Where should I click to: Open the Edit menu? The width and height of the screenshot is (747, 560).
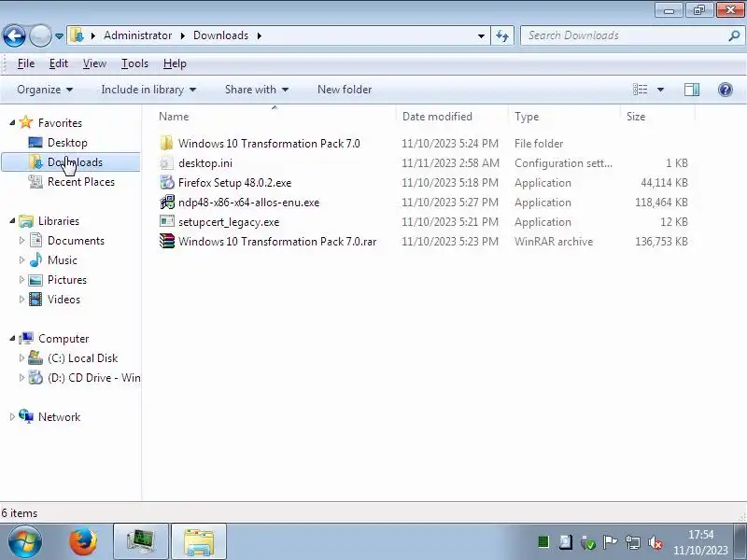59,63
